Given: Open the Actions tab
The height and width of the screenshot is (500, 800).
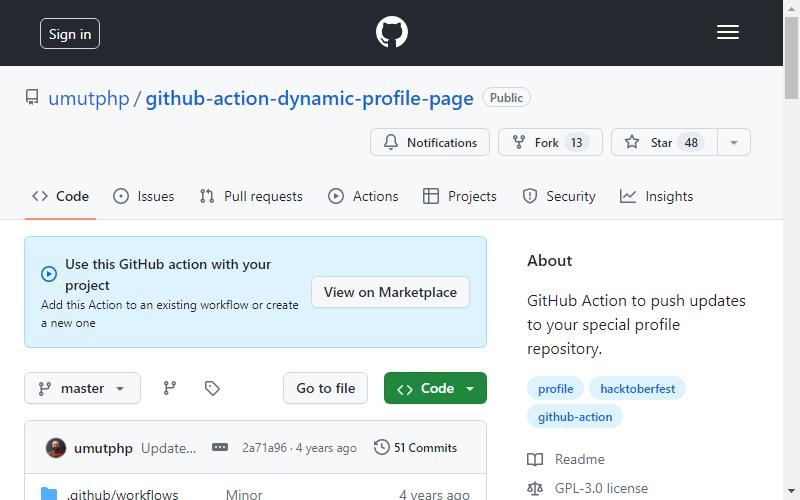Looking at the screenshot, I should (363, 196).
